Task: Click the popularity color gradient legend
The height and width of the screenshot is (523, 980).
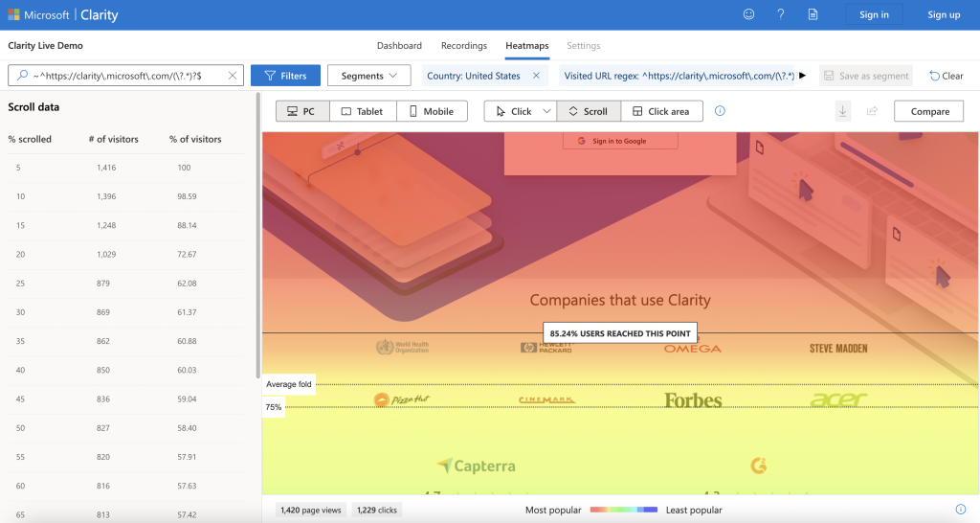Action: (x=623, y=510)
